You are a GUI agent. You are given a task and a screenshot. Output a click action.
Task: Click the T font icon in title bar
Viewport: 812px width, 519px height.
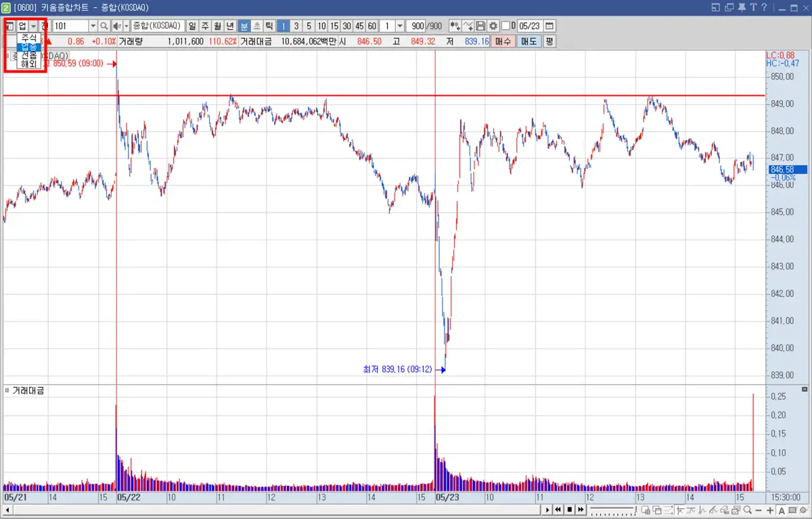(753, 7)
